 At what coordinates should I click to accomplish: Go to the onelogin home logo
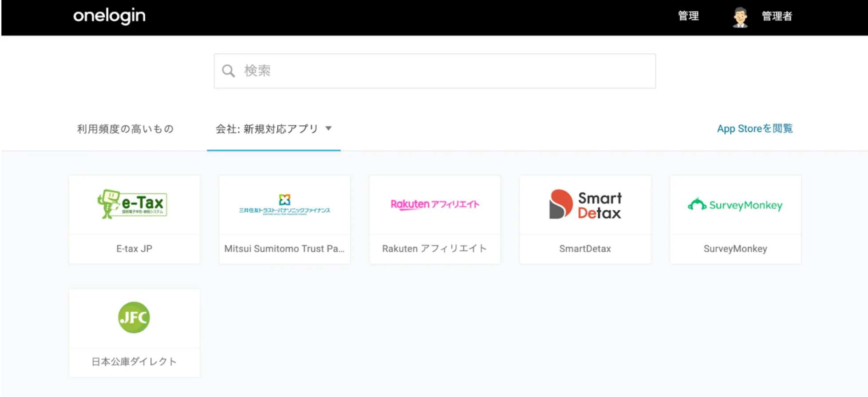point(109,16)
